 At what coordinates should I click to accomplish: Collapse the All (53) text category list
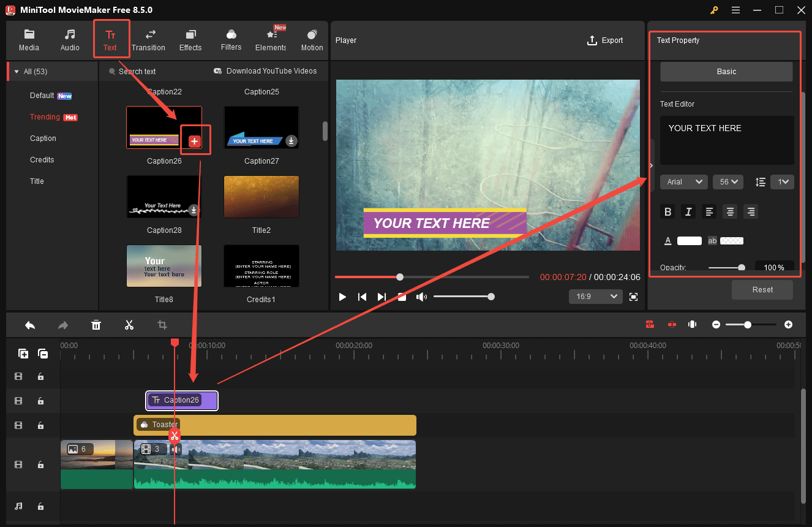pyautogui.click(x=16, y=71)
